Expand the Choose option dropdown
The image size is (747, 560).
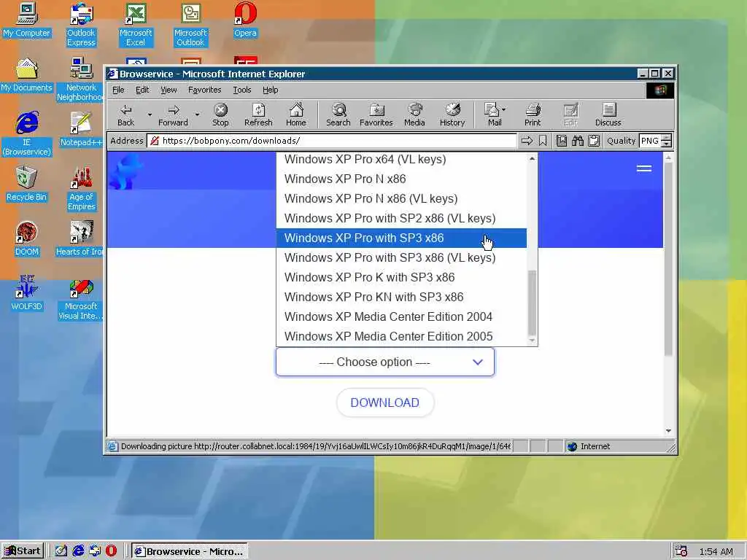coord(385,362)
